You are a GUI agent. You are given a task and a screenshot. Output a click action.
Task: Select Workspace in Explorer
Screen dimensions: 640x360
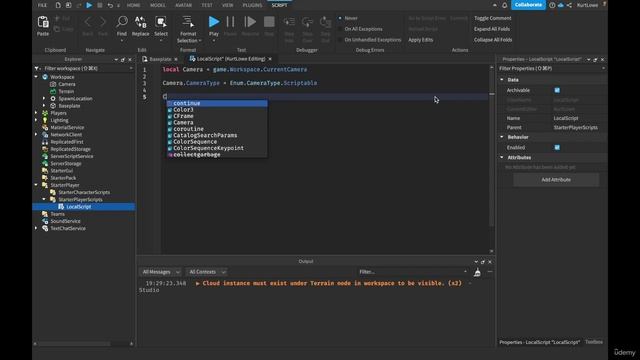coord(62,77)
